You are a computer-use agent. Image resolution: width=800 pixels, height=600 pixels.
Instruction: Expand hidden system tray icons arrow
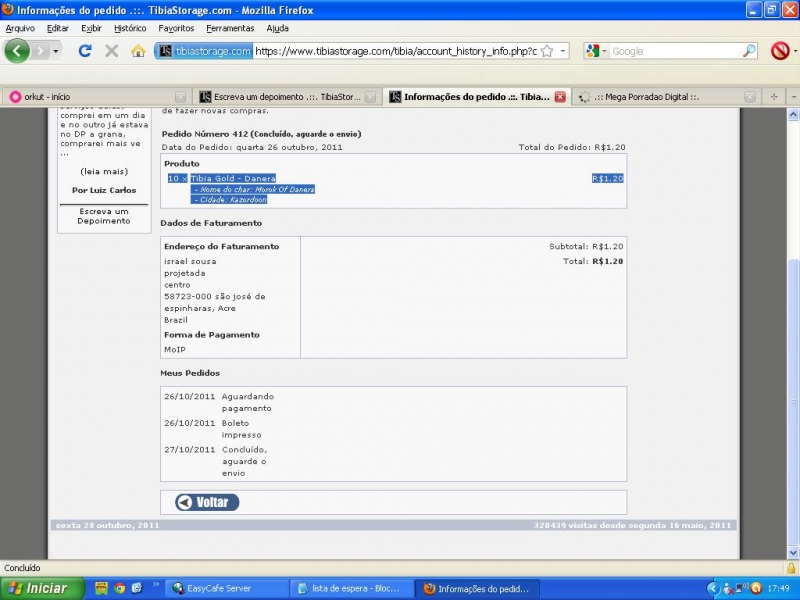(713, 588)
